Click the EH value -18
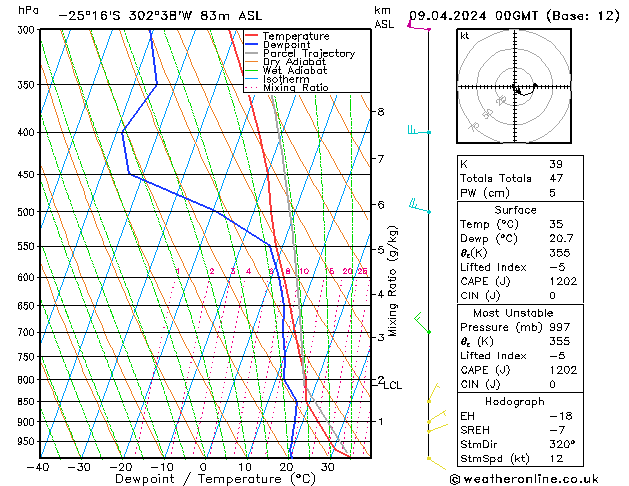Image resolution: width=629 pixels, height=486 pixels. pyautogui.click(x=561, y=416)
